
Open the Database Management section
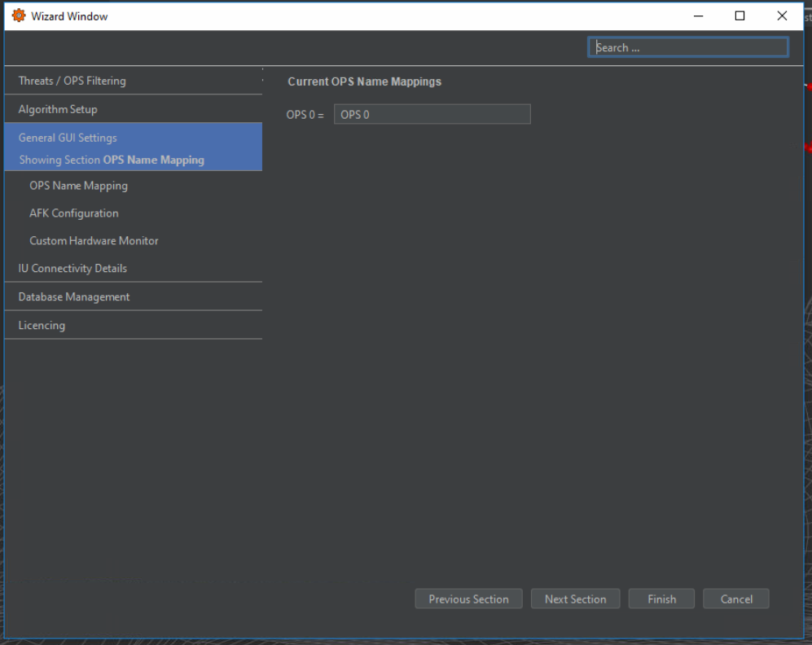coord(74,297)
